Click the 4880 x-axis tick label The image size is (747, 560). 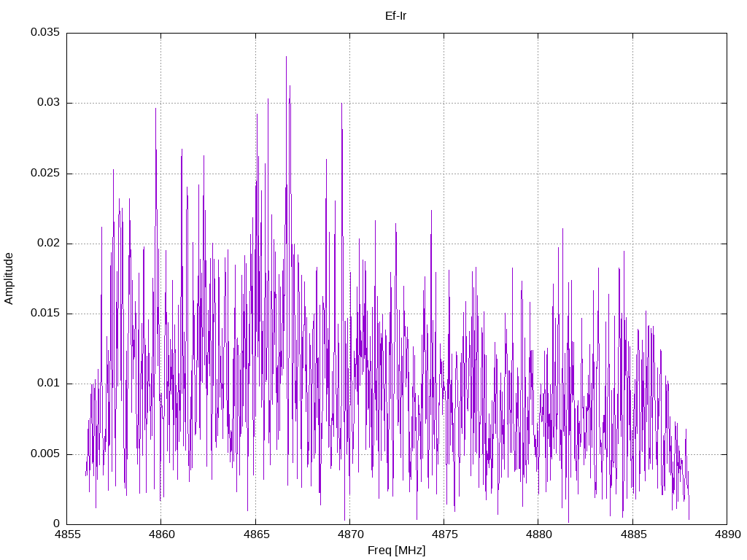[538, 534]
